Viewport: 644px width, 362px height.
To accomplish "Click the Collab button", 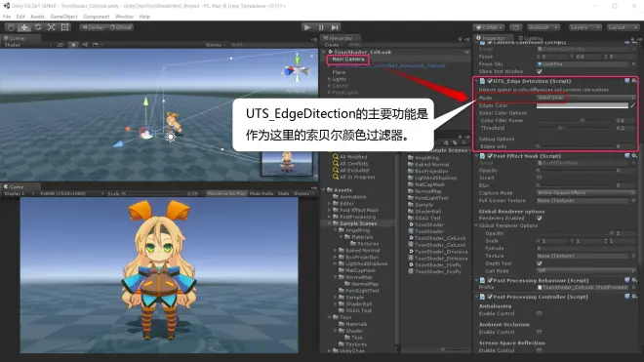I will (x=489, y=27).
